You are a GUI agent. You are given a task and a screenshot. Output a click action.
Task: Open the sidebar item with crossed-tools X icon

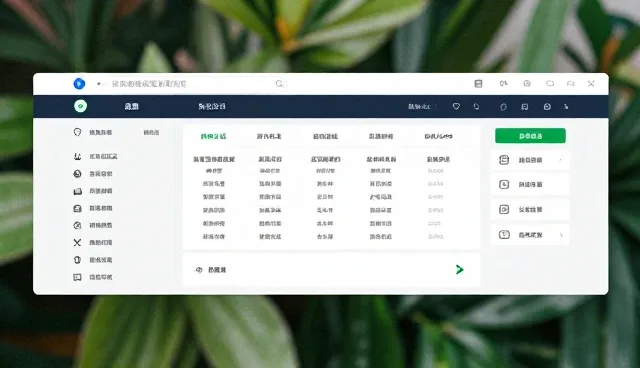[x=93, y=242]
